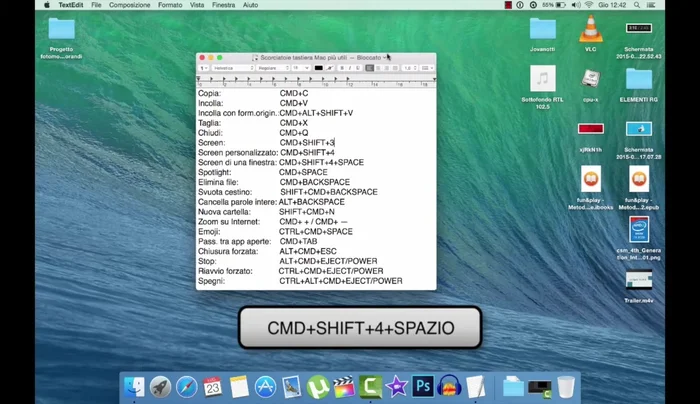This screenshot has width=700, height=404.
Task: Open the File menu
Action: pyautogui.click(x=96, y=5)
